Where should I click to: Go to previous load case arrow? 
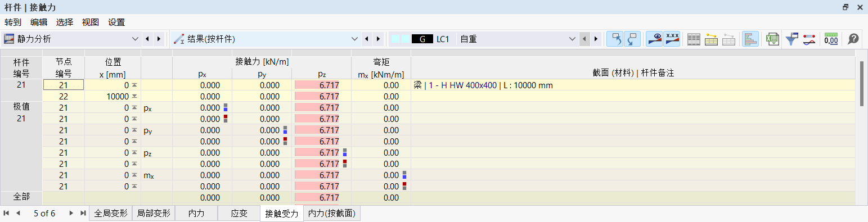[584, 39]
